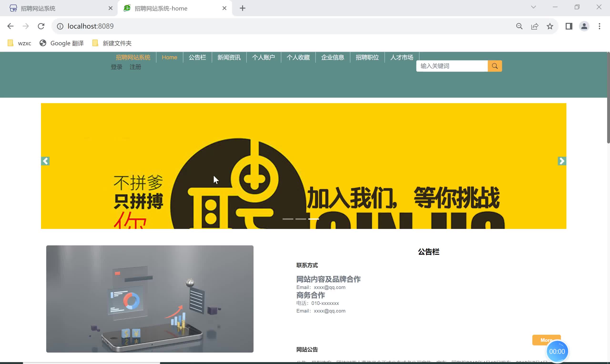Switch to the 招聘网站系统-home tab
The height and width of the screenshot is (364, 610).
(161, 8)
